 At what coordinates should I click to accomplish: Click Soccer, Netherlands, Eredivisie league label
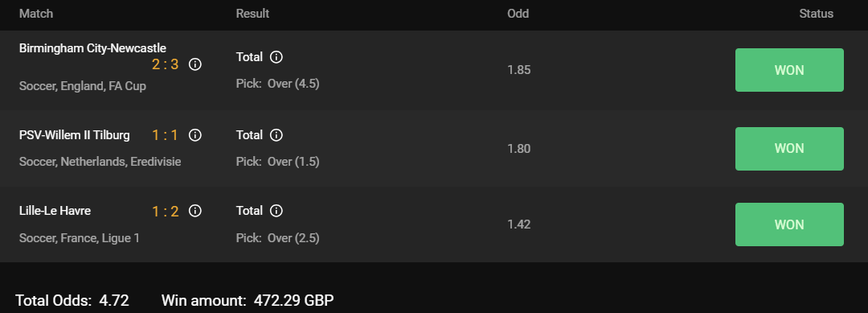tap(100, 162)
